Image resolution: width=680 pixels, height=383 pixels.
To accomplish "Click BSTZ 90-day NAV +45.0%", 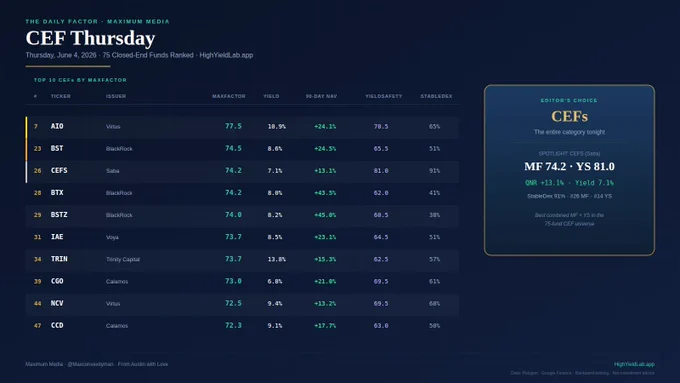I will (325, 215).
